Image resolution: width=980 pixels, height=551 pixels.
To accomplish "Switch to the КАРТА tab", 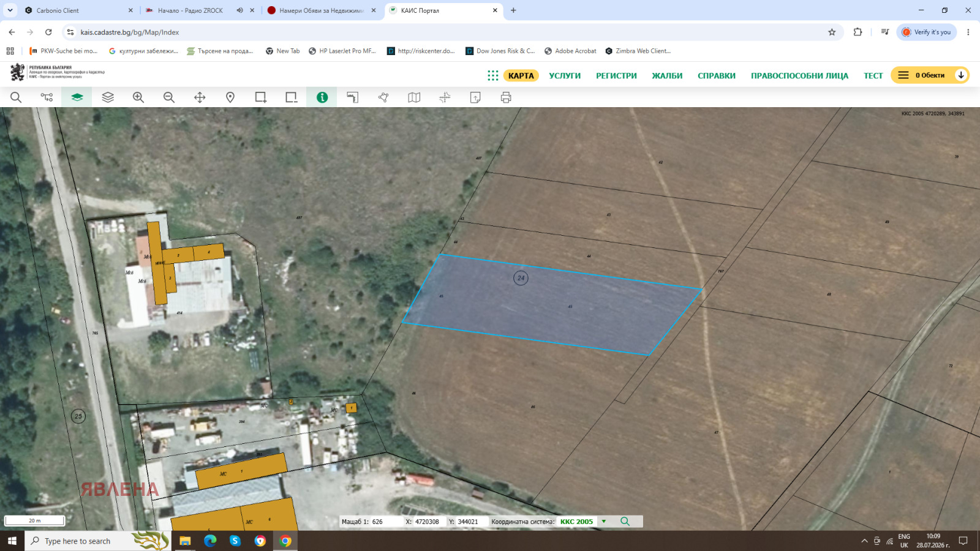I will coord(521,76).
